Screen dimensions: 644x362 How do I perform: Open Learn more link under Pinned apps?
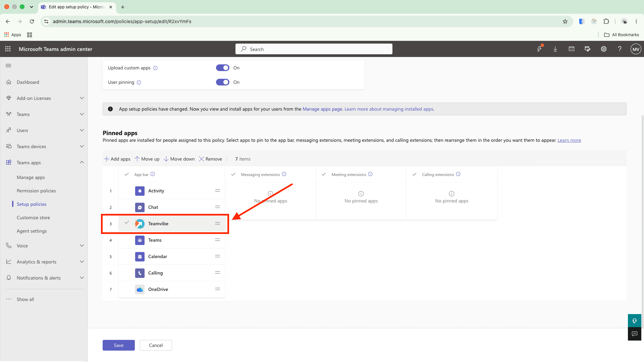[x=569, y=140]
